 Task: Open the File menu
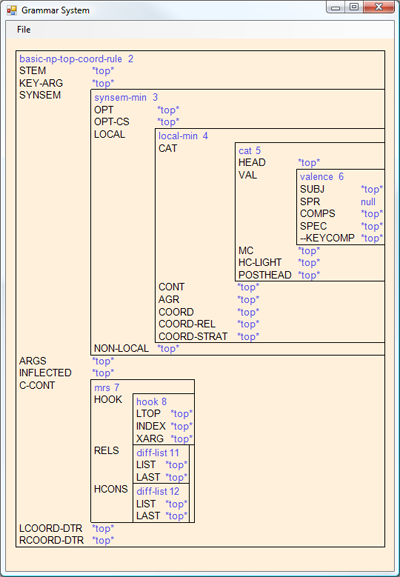coord(24,30)
